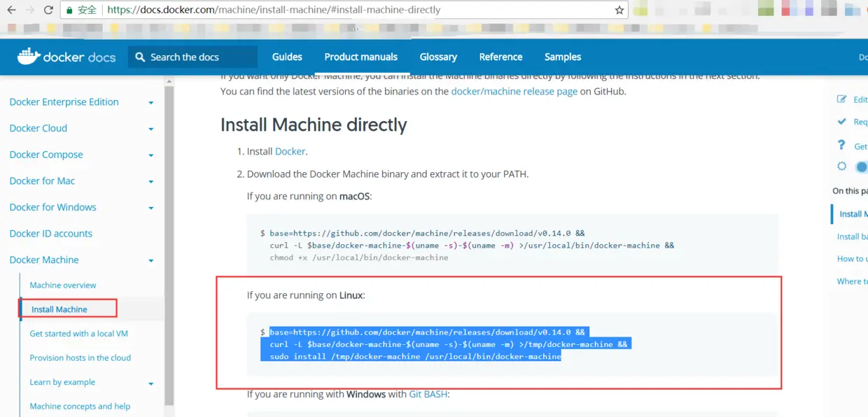The width and height of the screenshot is (868, 417).
Task: Open Docker for Windows sidebar section
Action: click(x=52, y=207)
